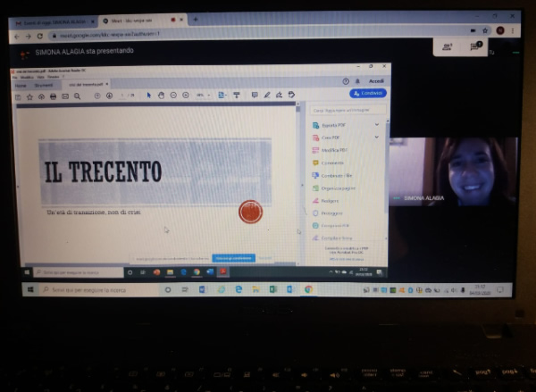Open the Meet participants icon
Screen dimensions: 536x392
point(448,47)
